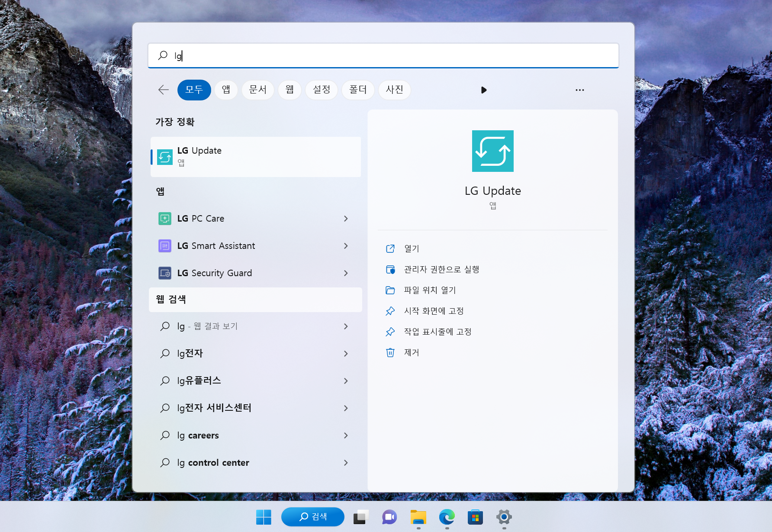Click 관리자 권한으로 실행

click(x=441, y=269)
